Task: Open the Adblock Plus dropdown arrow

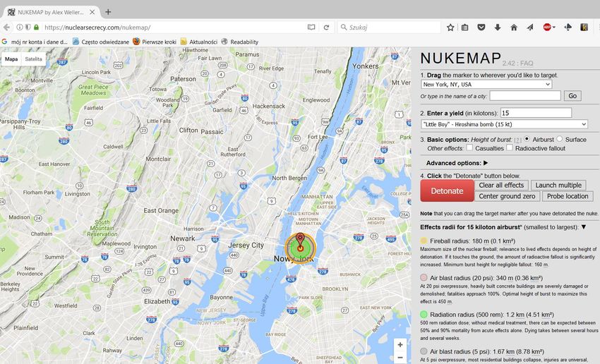Action: pyautogui.click(x=553, y=28)
